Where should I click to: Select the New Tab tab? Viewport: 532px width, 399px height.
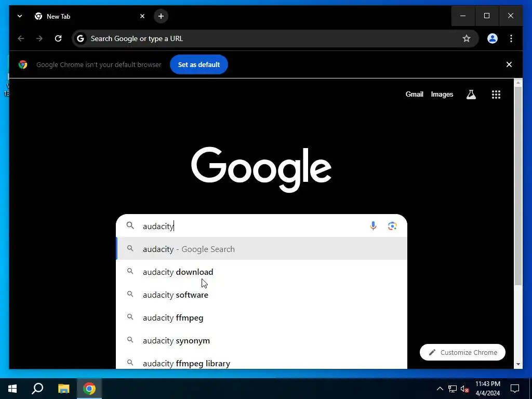click(x=89, y=16)
